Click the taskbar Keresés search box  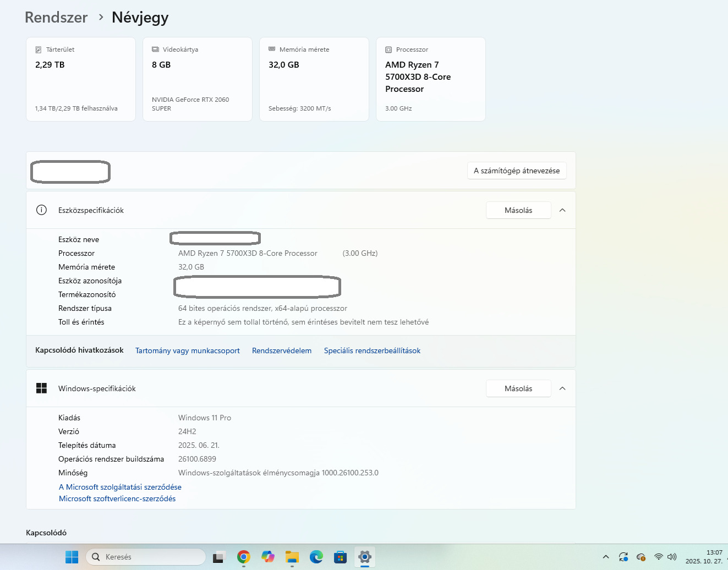tap(146, 557)
